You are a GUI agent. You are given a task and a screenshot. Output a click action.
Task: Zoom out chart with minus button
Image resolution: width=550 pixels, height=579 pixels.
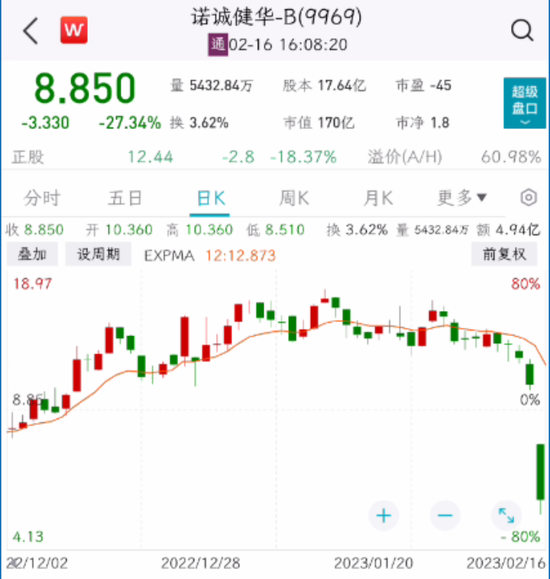tap(445, 515)
